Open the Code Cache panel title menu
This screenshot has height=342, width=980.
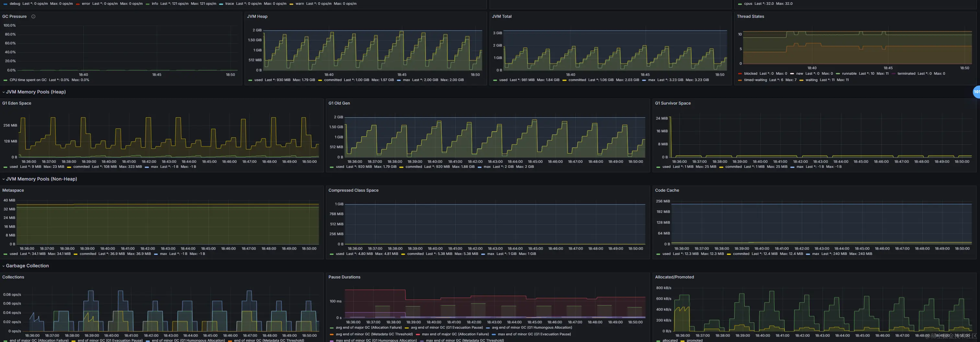point(667,190)
